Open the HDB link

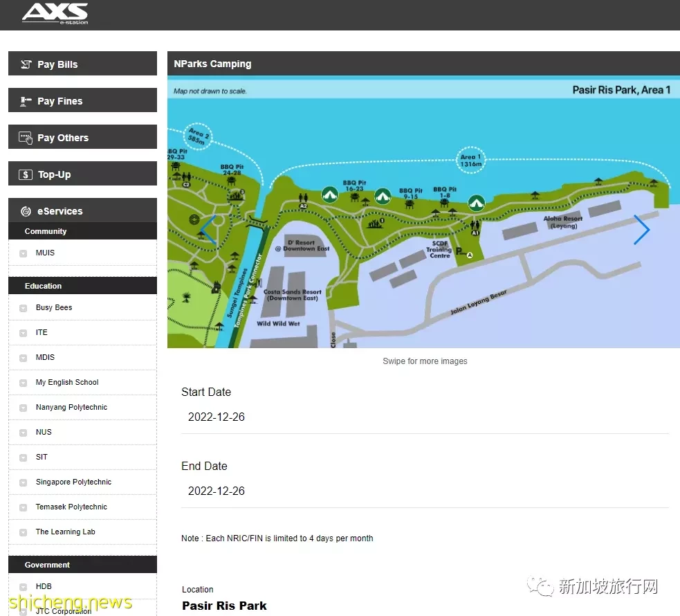pyautogui.click(x=44, y=586)
